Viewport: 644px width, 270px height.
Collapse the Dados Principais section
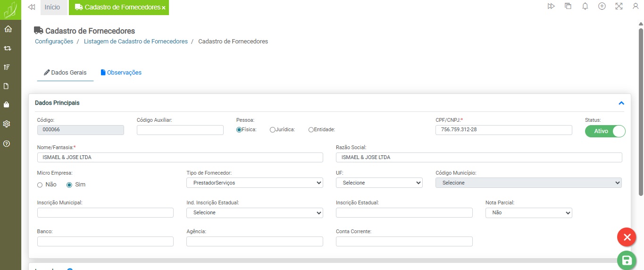coord(621,103)
